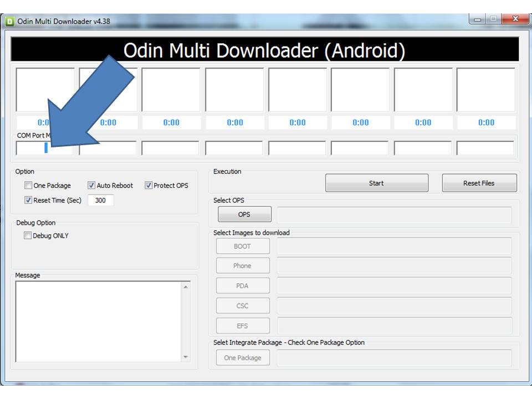
Task: Click the OPS file path field
Action: tap(394, 215)
